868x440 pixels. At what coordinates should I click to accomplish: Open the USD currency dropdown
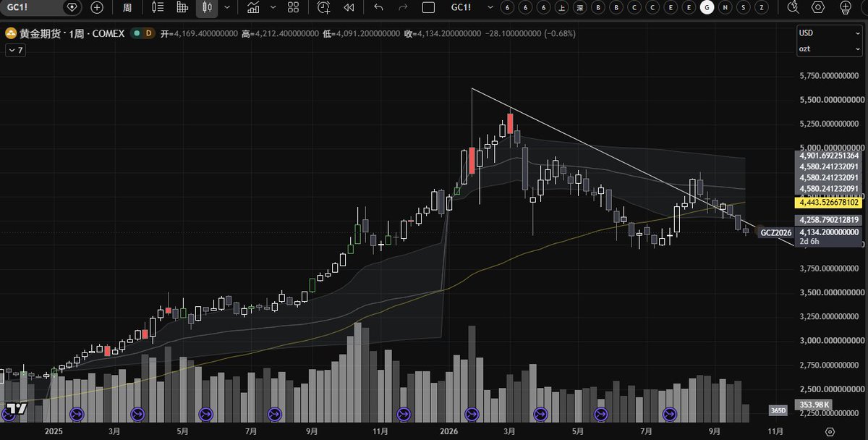[829, 33]
